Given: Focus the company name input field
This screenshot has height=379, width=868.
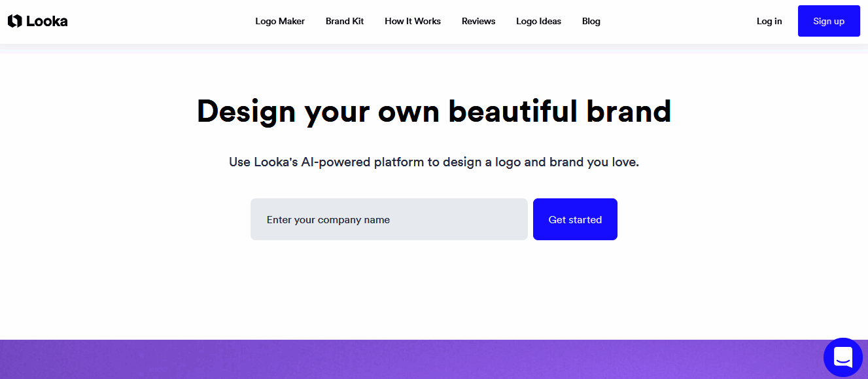Looking at the screenshot, I should point(389,219).
